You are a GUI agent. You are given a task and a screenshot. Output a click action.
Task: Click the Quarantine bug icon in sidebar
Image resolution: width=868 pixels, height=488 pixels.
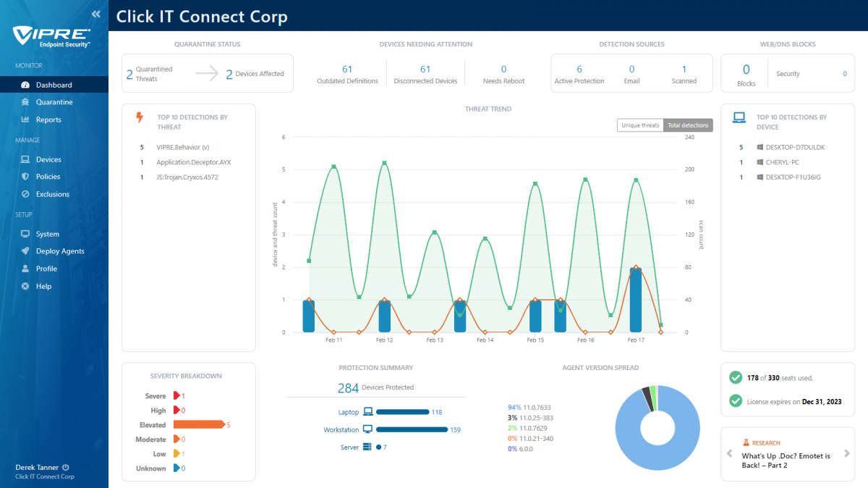click(x=25, y=103)
